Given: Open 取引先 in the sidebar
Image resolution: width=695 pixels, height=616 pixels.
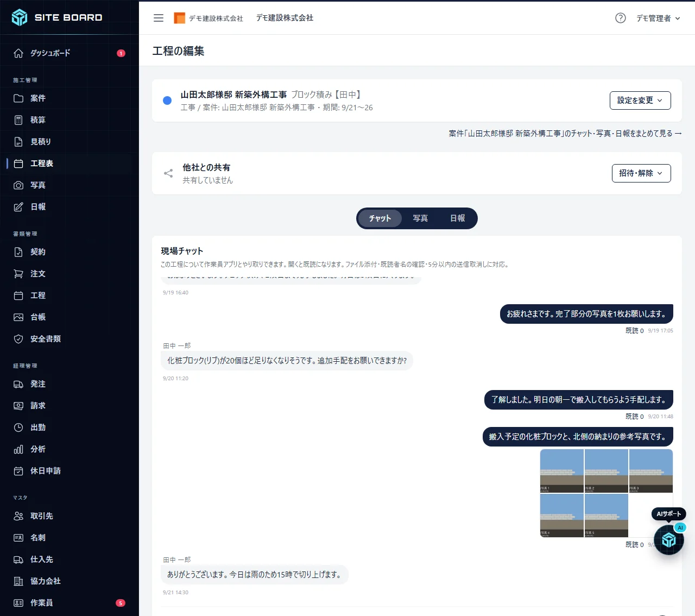Looking at the screenshot, I should pos(69,516).
